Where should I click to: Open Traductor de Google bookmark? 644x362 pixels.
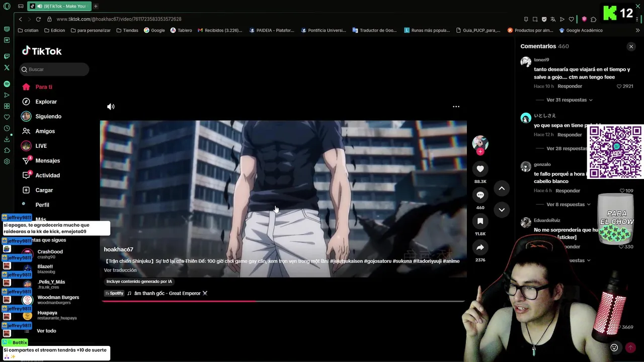click(x=374, y=30)
